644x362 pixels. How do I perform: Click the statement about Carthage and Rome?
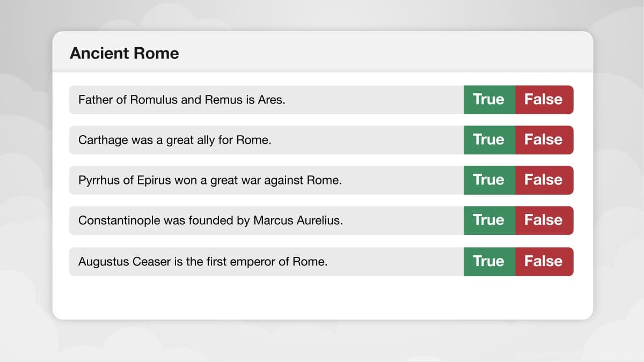[175, 140]
